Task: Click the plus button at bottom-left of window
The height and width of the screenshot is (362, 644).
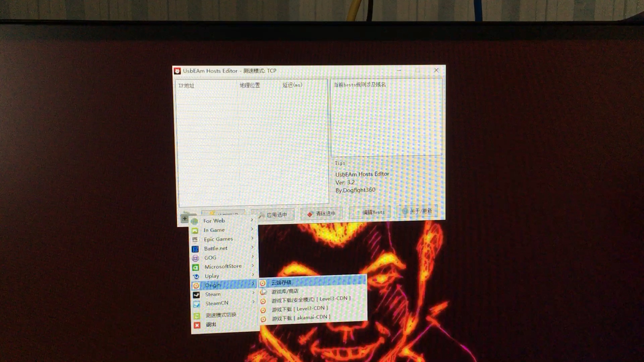Action: click(x=184, y=219)
